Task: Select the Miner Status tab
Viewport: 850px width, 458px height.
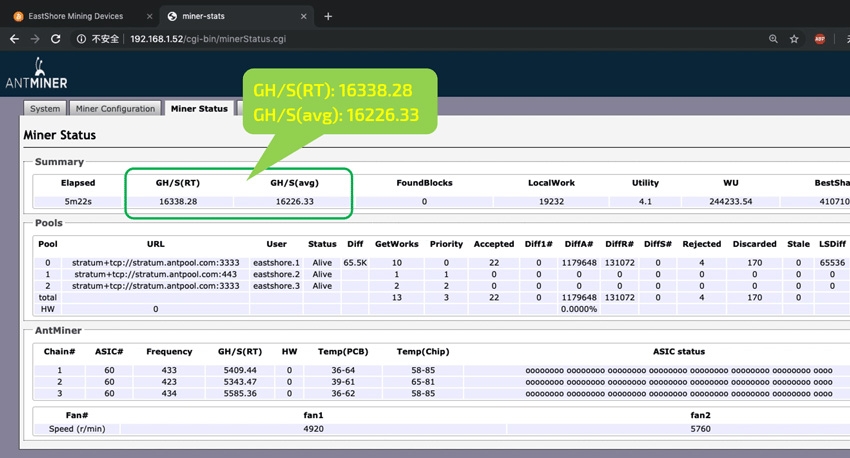Action: pyautogui.click(x=199, y=108)
